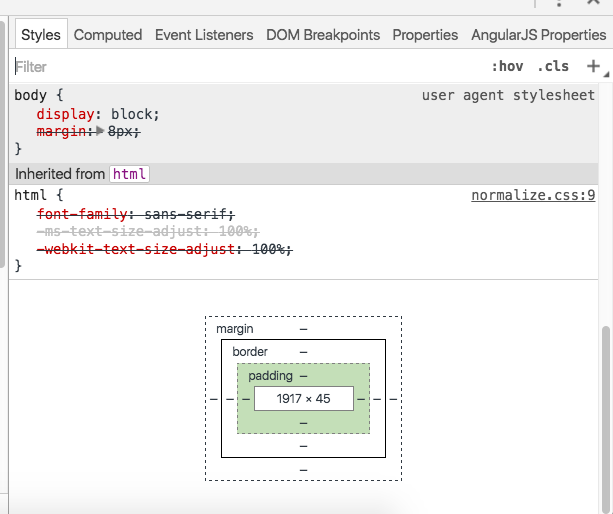The image size is (613, 514).
Task: Open DevTools more options kebab menu
Action: (x=559, y=3)
